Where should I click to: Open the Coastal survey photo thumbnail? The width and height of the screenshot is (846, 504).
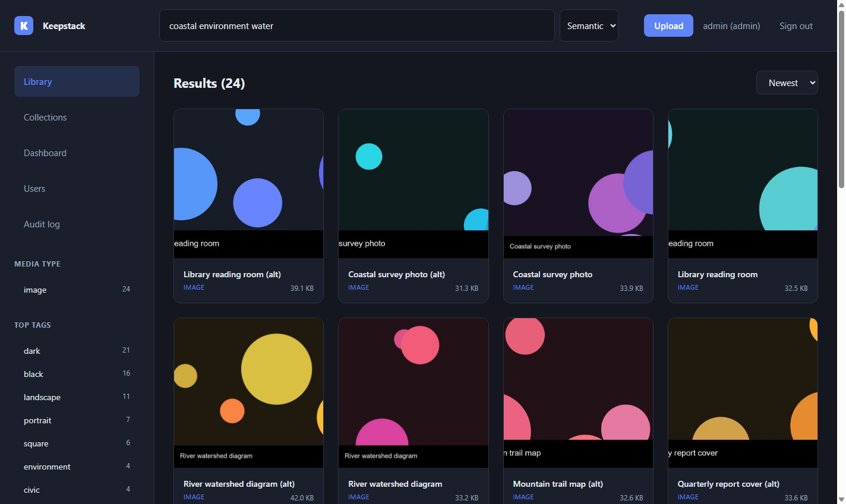click(x=578, y=183)
